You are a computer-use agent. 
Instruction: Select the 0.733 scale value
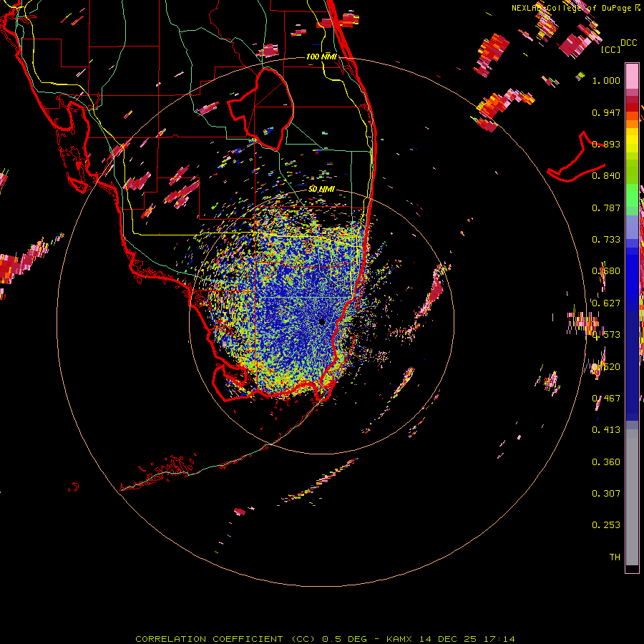[x=606, y=240]
